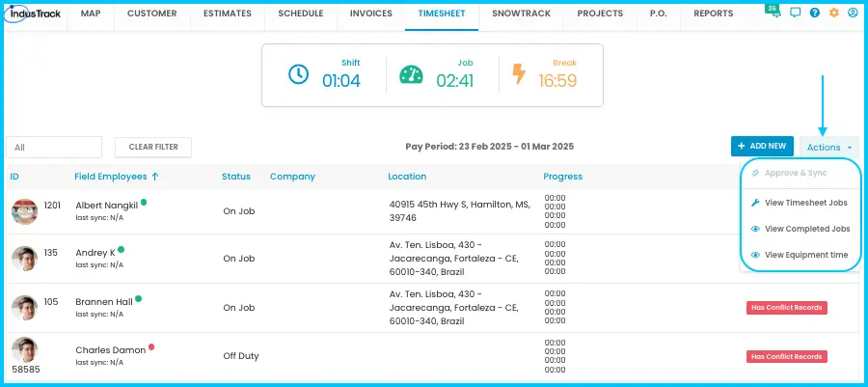Sort by Field Employees column header
The height and width of the screenshot is (387, 868).
click(x=111, y=177)
